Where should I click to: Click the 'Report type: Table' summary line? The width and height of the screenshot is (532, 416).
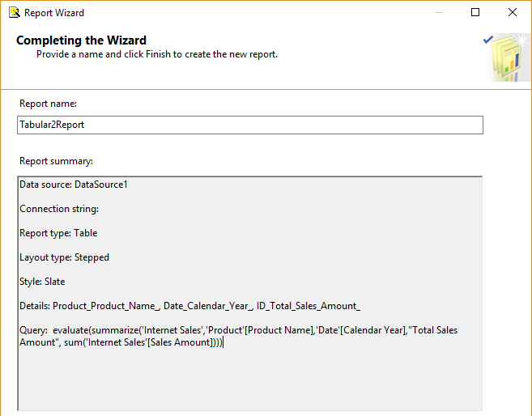click(x=58, y=233)
